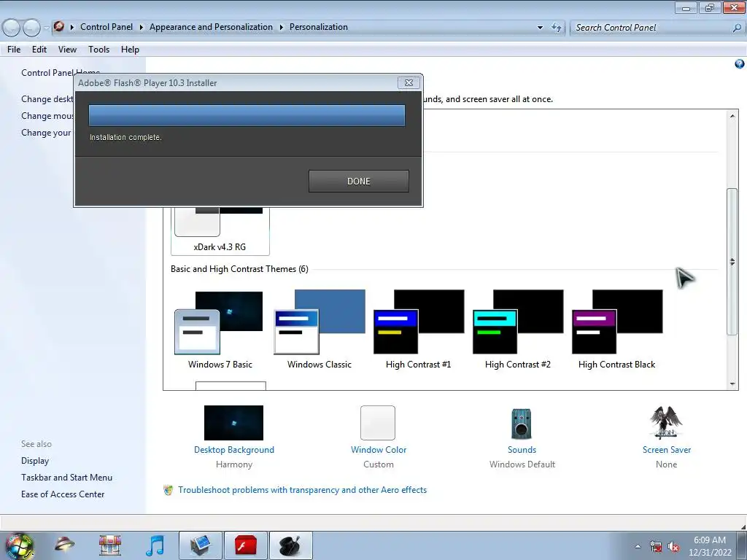
Task: Click the muted volume tray icon
Action: 673,546
